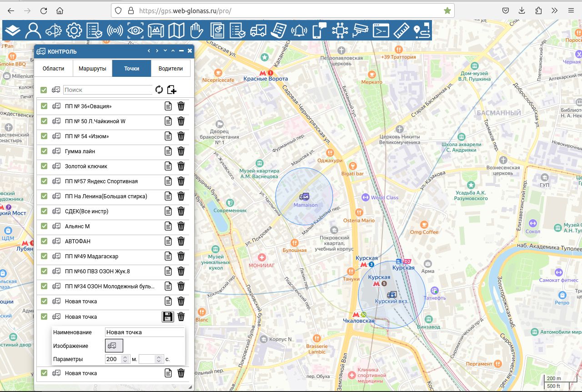This screenshot has width=582, height=392.
Task: Toggle ПП №34 ОЗОН Молодежный checkbox
Action: click(44, 286)
